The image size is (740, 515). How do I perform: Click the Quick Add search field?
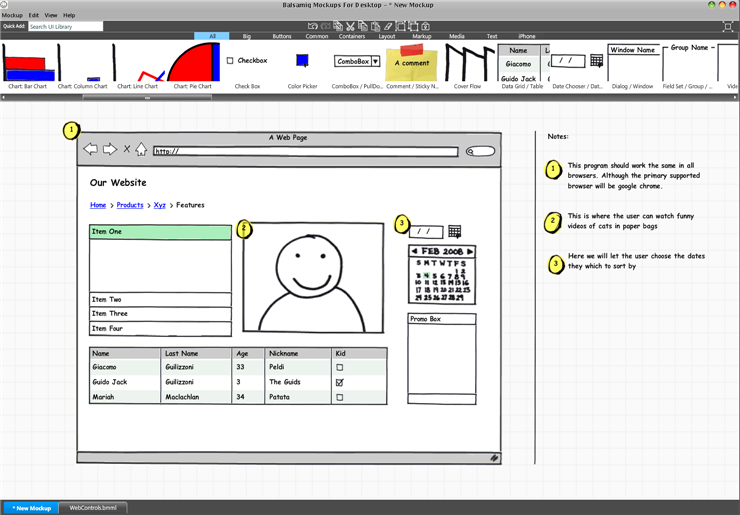pyautogui.click(x=65, y=26)
